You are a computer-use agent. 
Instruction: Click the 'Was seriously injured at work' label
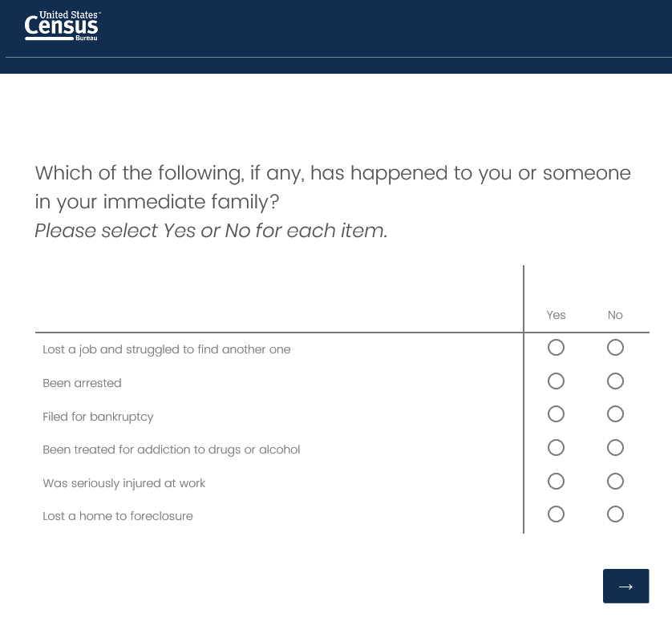(x=123, y=483)
